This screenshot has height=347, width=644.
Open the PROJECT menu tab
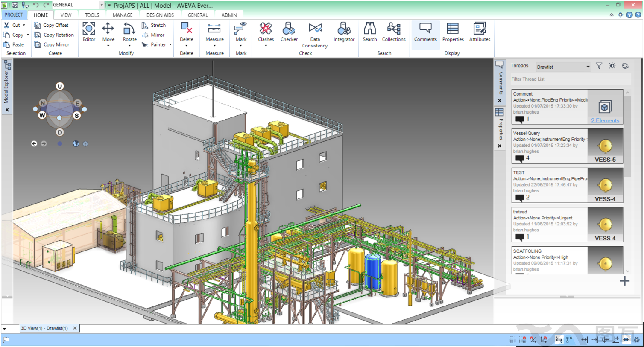coord(14,15)
